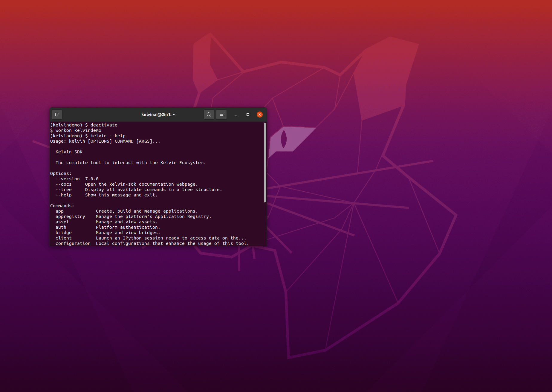Click the maximize window icon

(x=247, y=115)
